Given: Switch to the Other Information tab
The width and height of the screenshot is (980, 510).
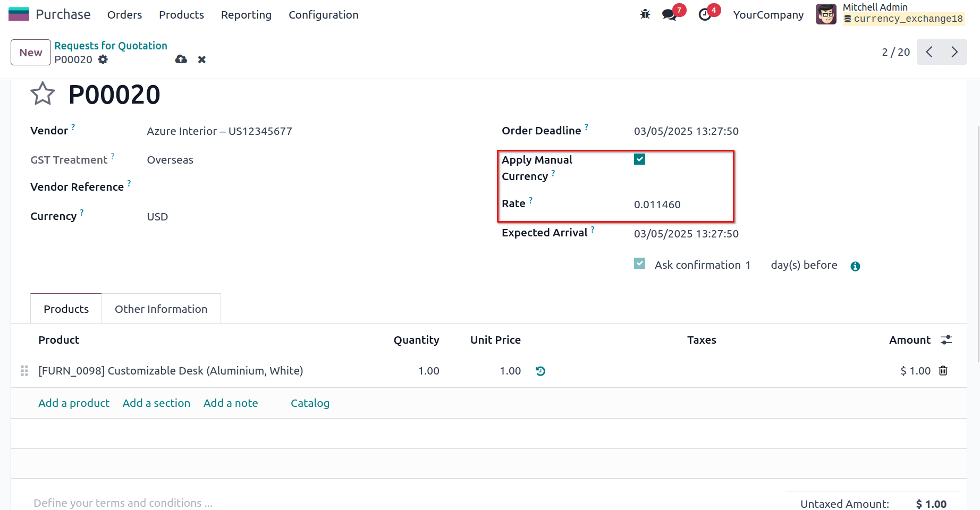Looking at the screenshot, I should (161, 309).
